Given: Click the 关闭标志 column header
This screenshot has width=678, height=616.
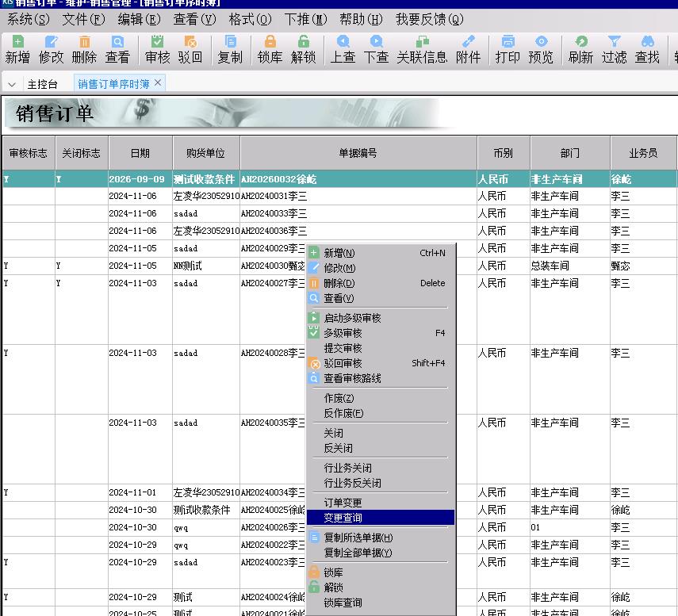Looking at the screenshot, I should (x=82, y=153).
